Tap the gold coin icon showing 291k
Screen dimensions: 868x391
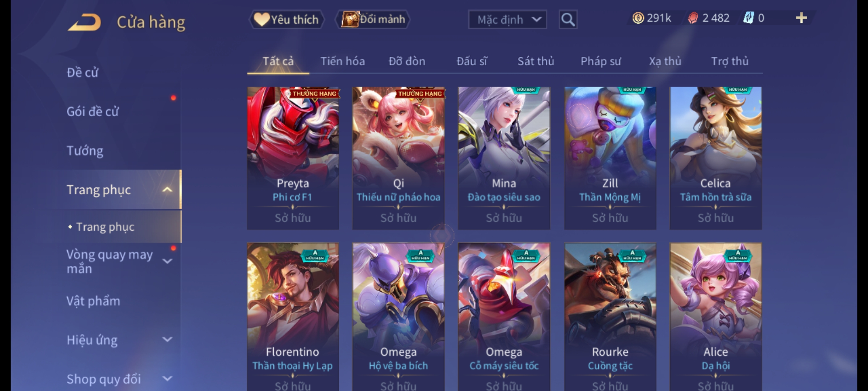pyautogui.click(x=638, y=18)
